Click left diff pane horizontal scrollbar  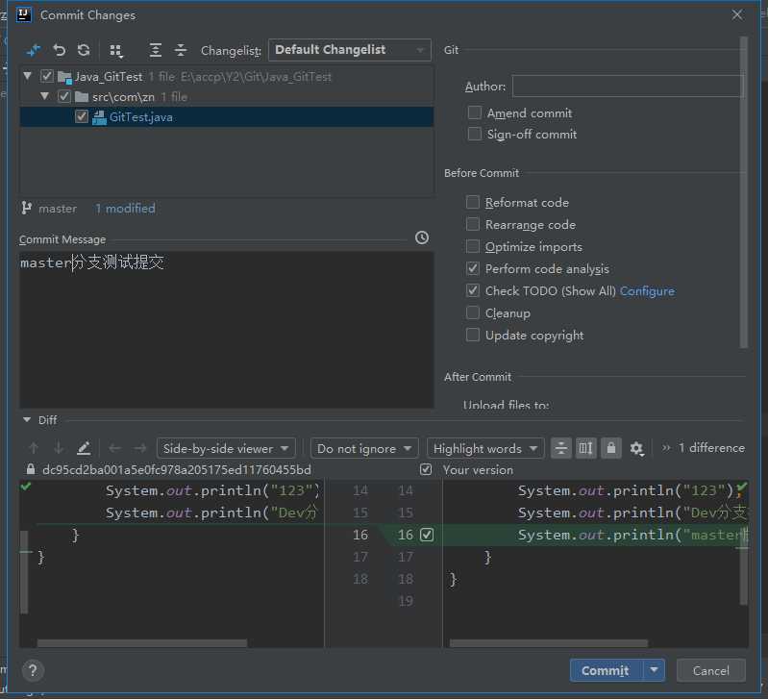coord(142,642)
